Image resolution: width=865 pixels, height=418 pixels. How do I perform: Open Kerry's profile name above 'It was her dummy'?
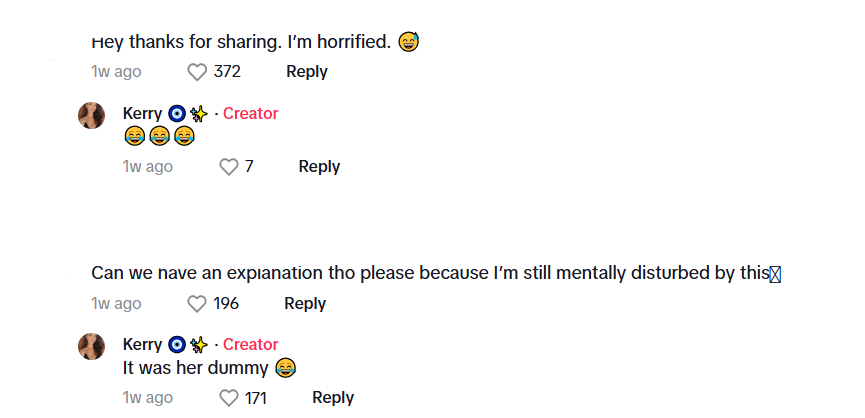pos(142,345)
